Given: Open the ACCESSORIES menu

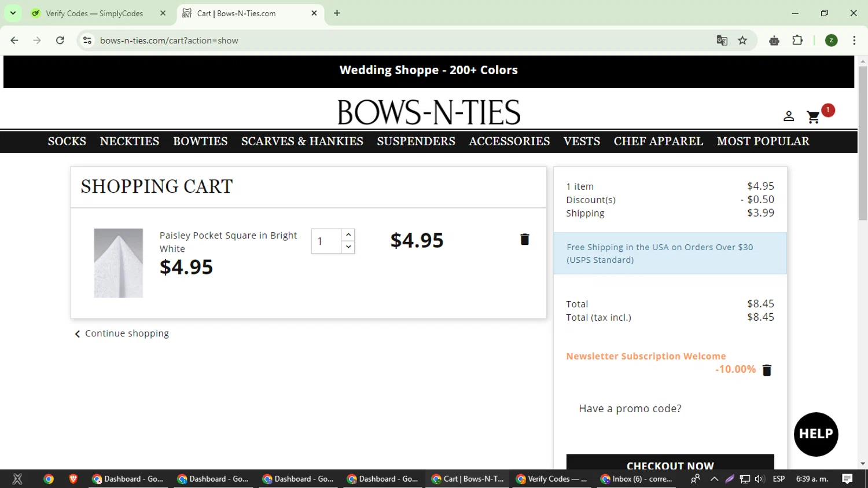Looking at the screenshot, I should click(x=509, y=141).
